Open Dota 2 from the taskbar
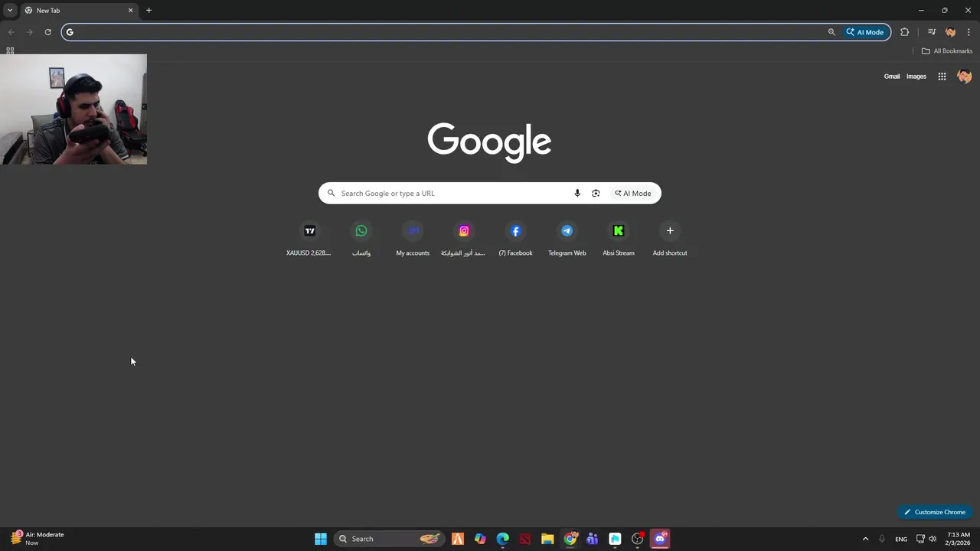This screenshot has height=551, width=980. click(525, 539)
